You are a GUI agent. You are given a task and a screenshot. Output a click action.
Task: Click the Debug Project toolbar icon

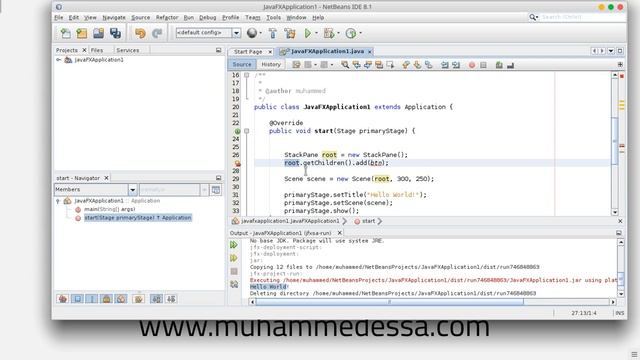pos(329,33)
